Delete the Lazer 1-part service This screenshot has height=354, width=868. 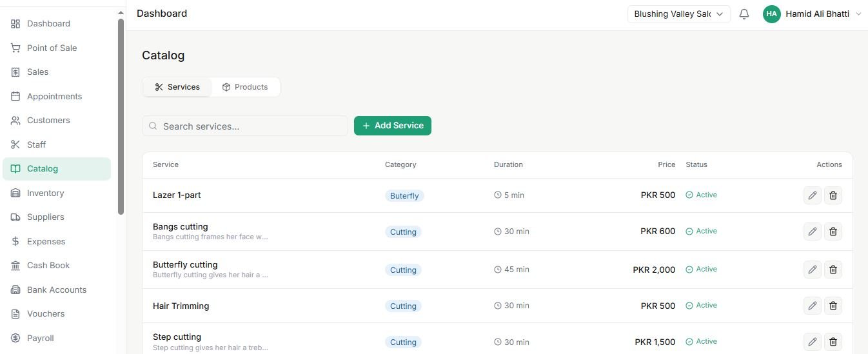coord(833,195)
